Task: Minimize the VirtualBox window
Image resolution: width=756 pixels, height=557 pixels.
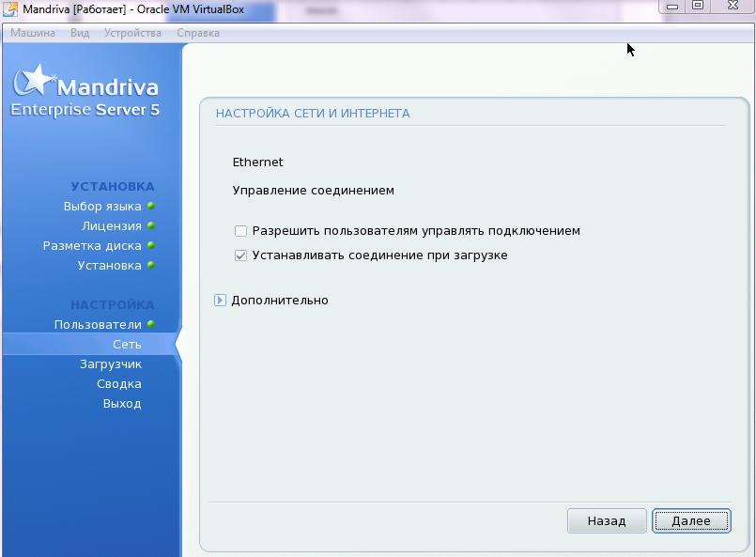Action: click(672, 6)
